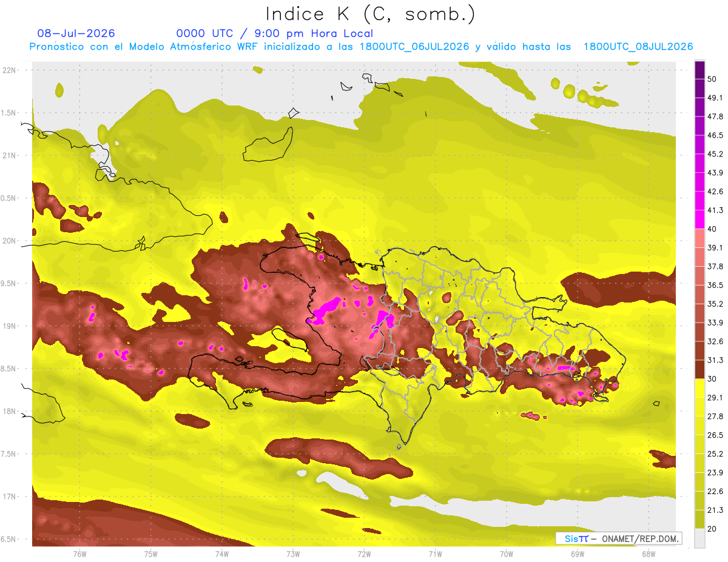Click the "22N" latitude axis label
The width and height of the screenshot is (728, 562).
pyautogui.click(x=9, y=70)
